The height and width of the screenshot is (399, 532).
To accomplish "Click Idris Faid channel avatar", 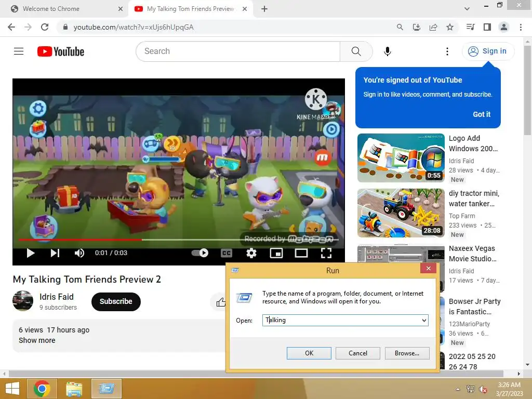I will coord(23,301).
